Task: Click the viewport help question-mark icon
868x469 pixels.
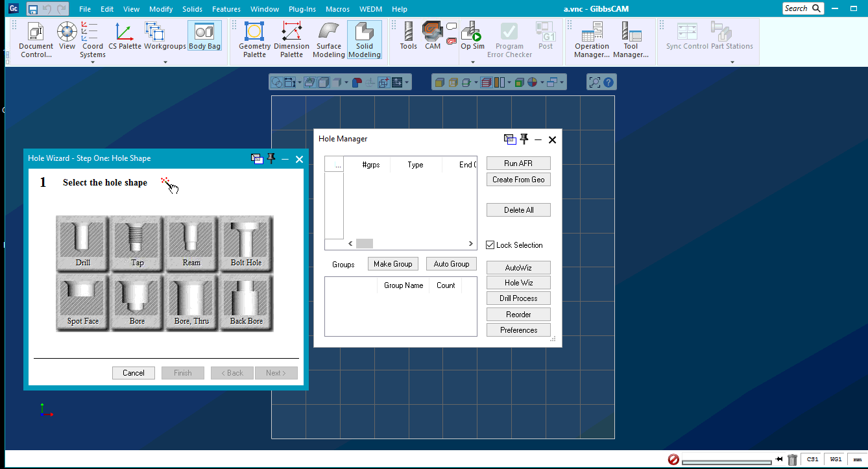Action: click(609, 82)
